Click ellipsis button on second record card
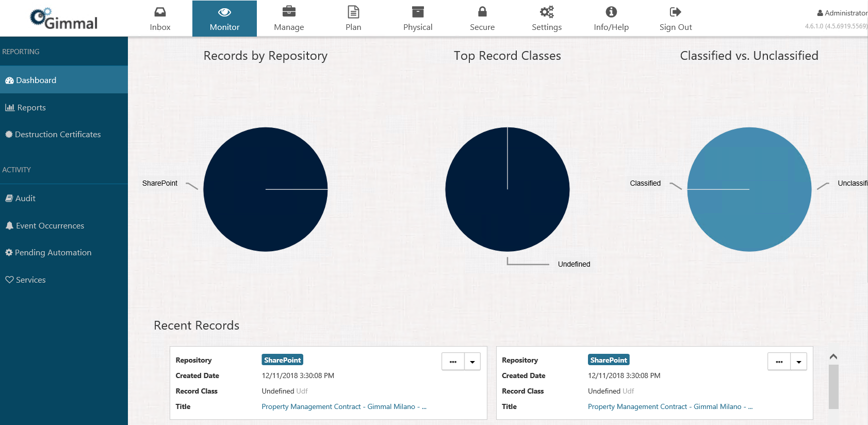The height and width of the screenshot is (425, 868). tap(779, 362)
